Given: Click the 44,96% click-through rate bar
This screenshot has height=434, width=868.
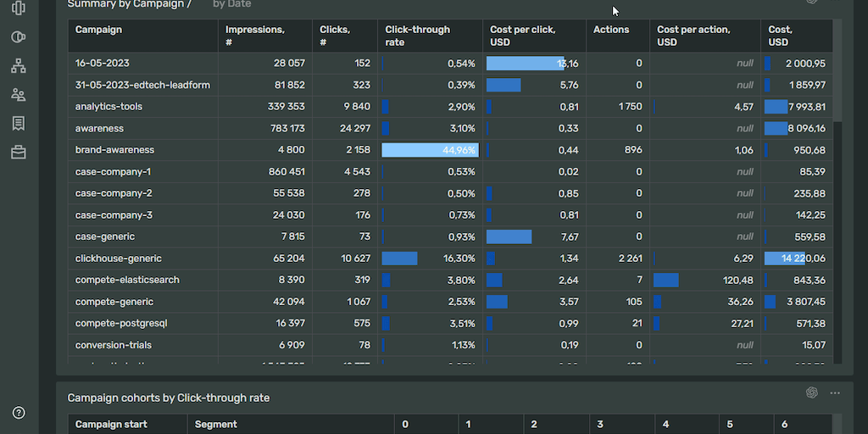Looking at the screenshot, I should (x=430, y=150).
